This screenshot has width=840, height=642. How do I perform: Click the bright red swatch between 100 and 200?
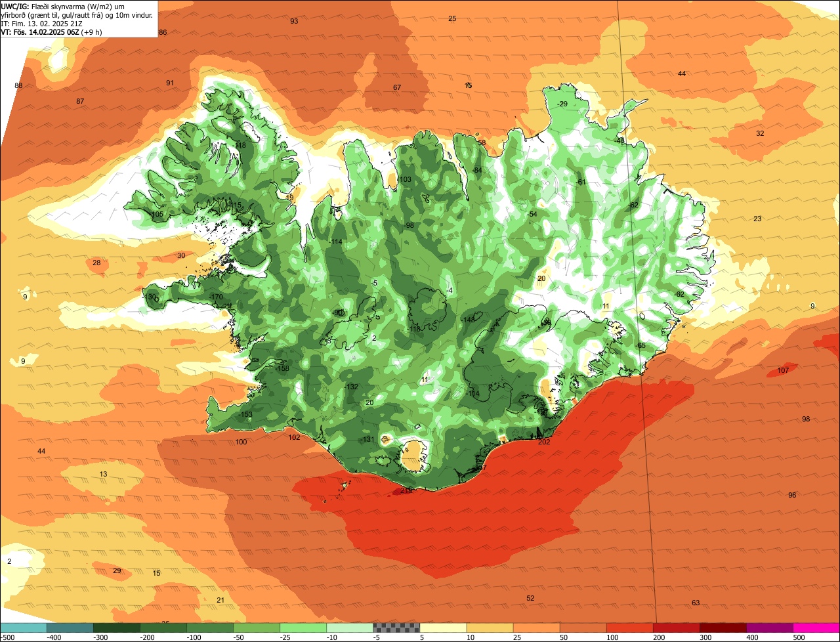pyautogui.click(x=630, y=628)
